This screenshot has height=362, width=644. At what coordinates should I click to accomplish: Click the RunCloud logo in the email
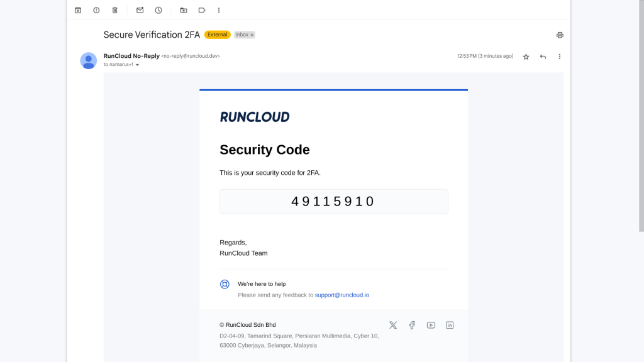[x=255, y=117]
